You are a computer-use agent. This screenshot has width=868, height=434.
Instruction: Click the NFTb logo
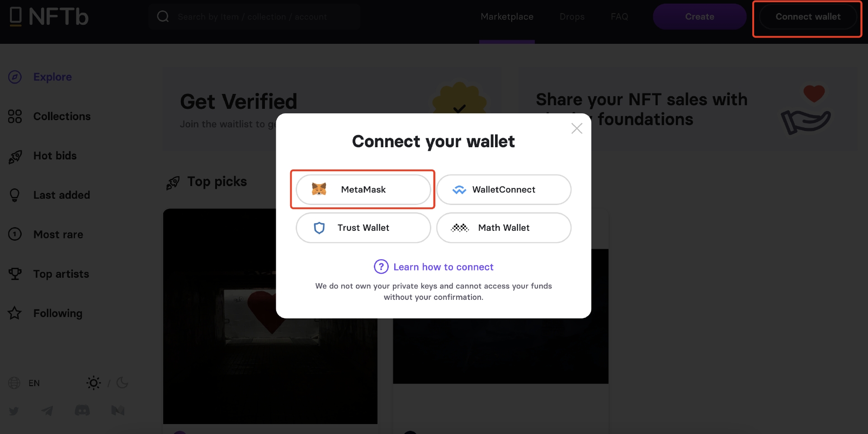49,17
